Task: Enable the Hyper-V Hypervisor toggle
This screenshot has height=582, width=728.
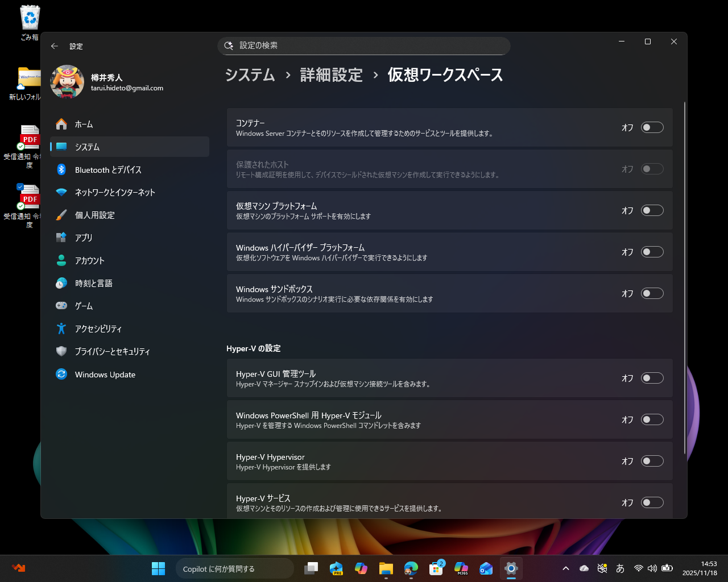Action: click(x=652, y=461)
